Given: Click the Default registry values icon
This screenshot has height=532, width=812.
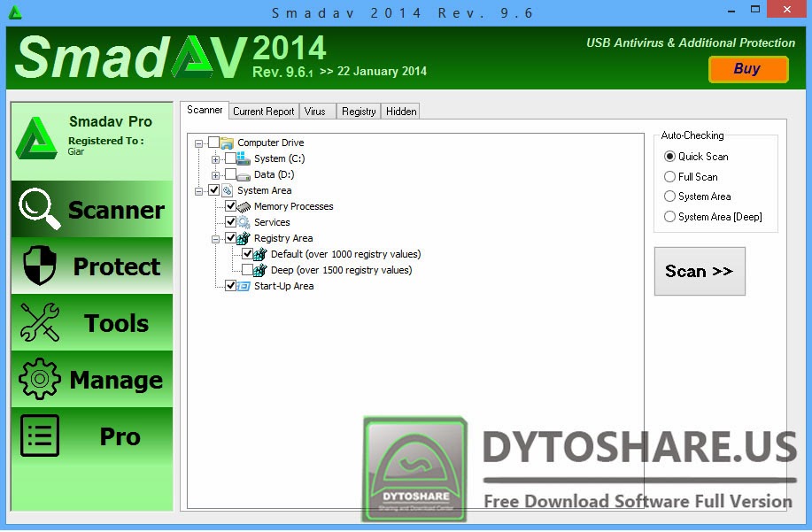Looking at the screenshot, I should tap(260, 254).
